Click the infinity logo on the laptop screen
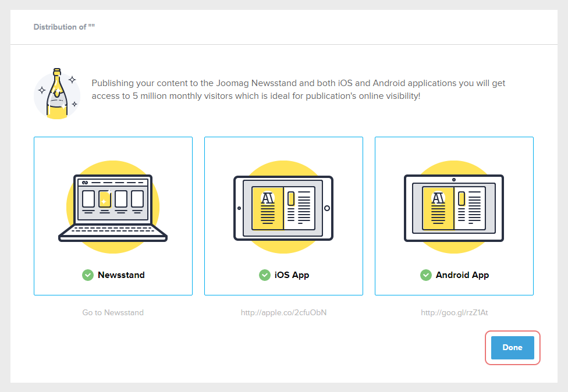Screen dimensions: 568x392 [x=84, y=183]
